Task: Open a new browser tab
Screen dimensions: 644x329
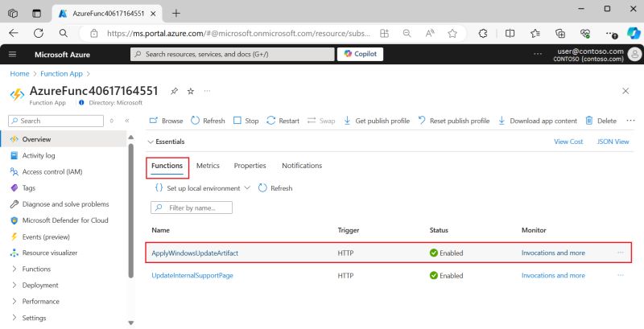Action: click(175, 13)
